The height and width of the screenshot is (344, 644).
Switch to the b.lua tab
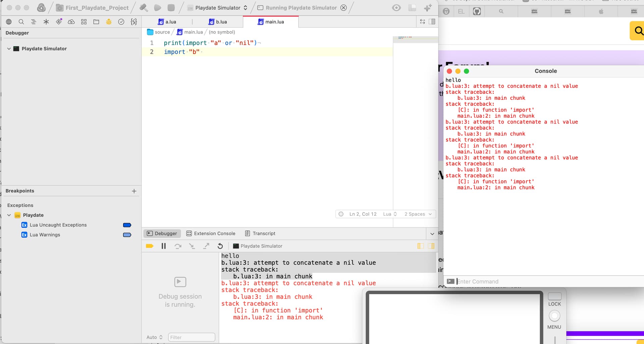pos(218,22)
